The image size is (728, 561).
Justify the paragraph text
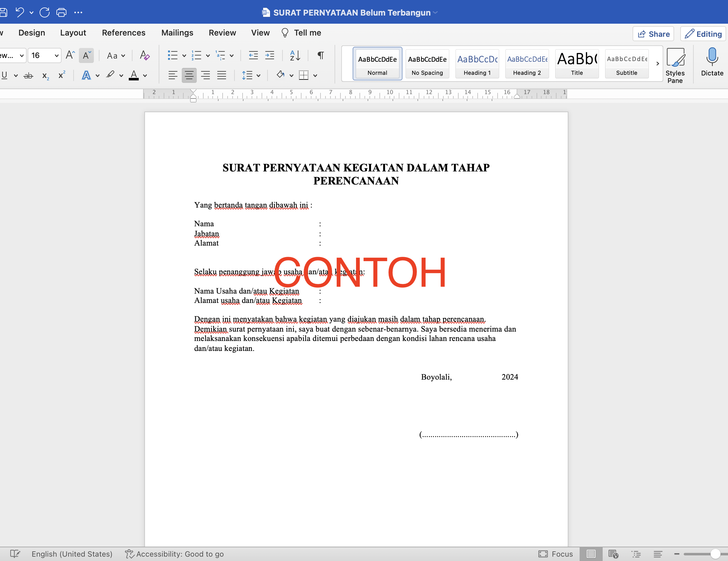coord(222,75)
